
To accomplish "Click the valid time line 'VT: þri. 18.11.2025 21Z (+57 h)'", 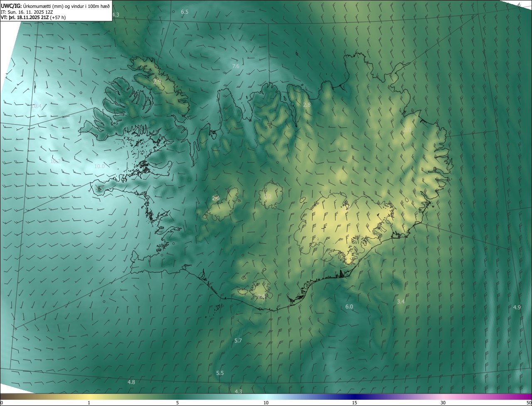I will (33, 17).
